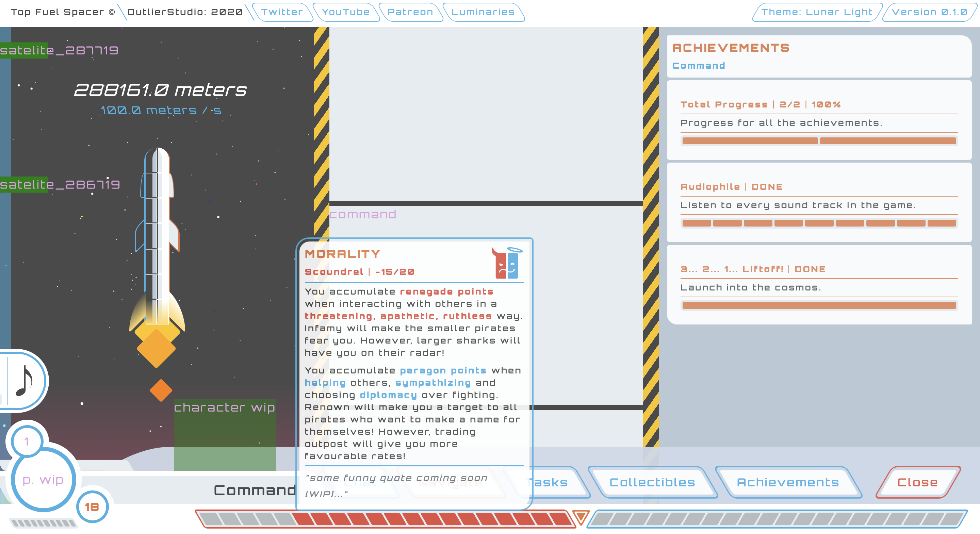This screenshot has height=534, width=980.
Task: Select the level 1 circle badge
Action: click(x=27, y=441)
